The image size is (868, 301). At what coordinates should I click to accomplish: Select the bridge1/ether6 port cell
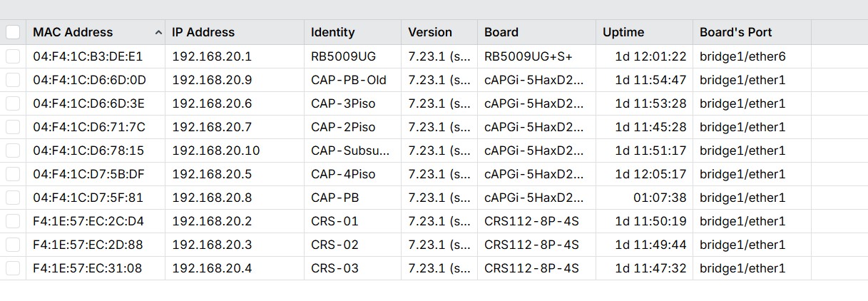click(x=742, y=56)
